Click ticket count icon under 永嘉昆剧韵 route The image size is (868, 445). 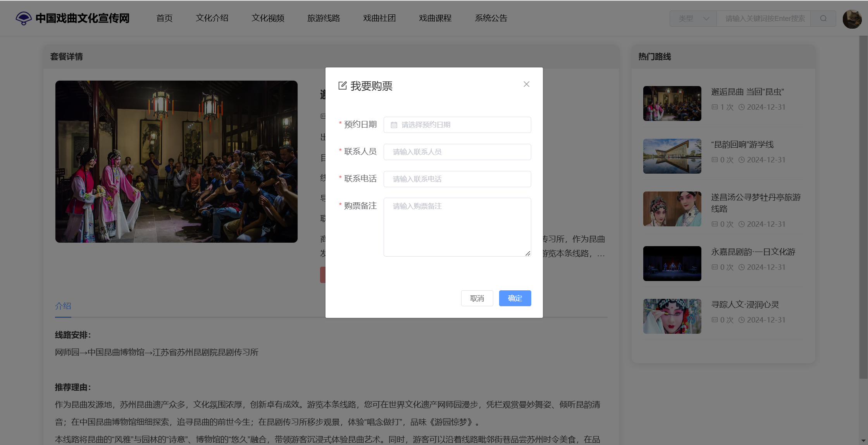(715, 267)
